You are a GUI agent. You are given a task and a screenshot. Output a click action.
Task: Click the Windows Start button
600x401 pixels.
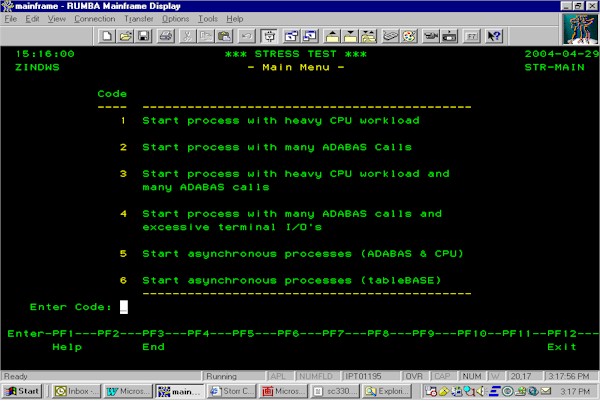click(x=22, y=390)
